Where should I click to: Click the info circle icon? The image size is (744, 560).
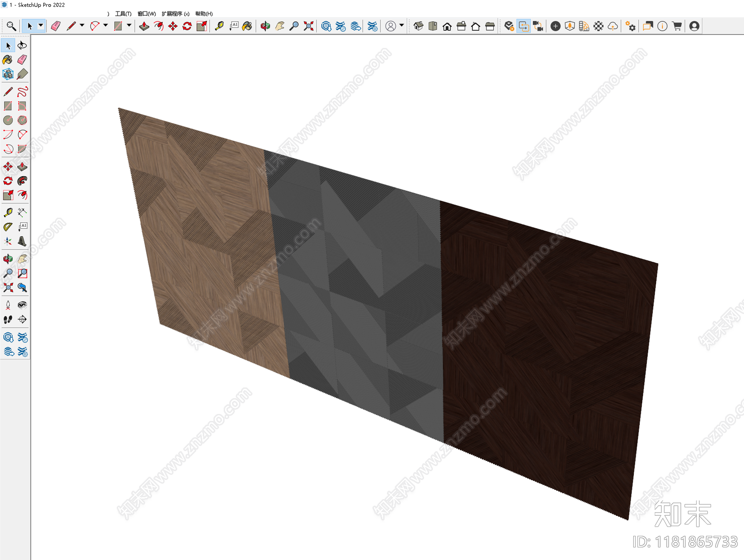[663, 26]
